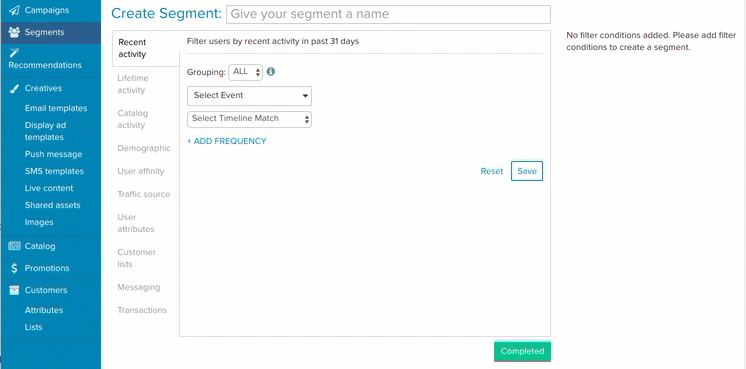Switch to the Lifetime activity tab
746x369 pixels.
click(133, 84)
